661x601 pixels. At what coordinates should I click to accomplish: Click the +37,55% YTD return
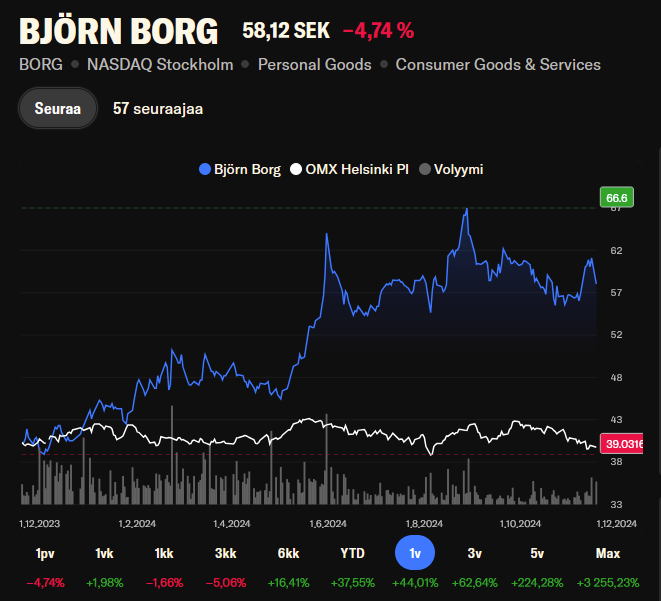coord(353,583)
